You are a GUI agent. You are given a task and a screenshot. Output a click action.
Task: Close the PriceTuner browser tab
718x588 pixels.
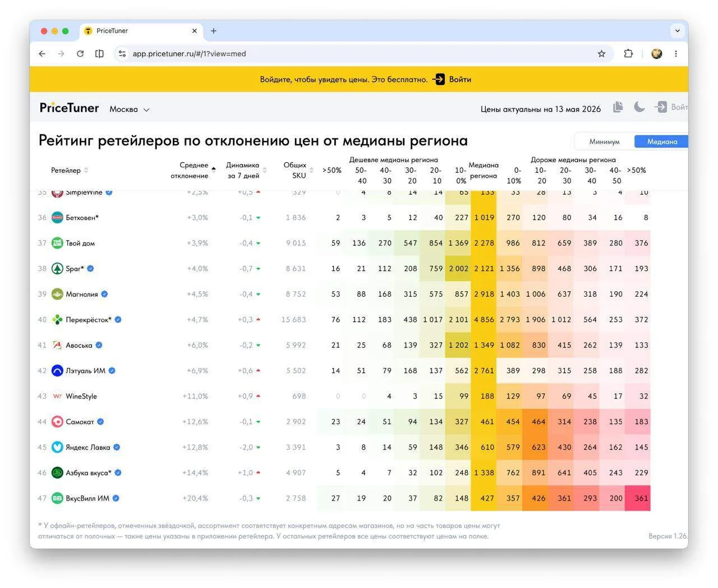click(x=195, y=31)
